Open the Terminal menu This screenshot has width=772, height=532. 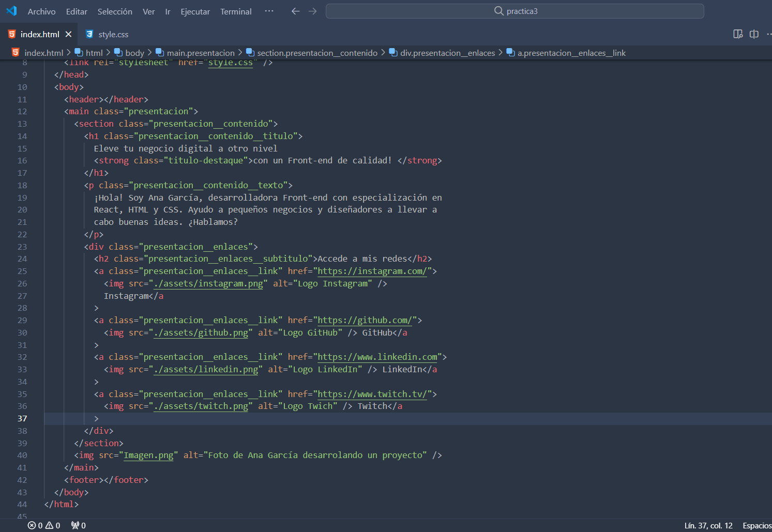(236, 11)
